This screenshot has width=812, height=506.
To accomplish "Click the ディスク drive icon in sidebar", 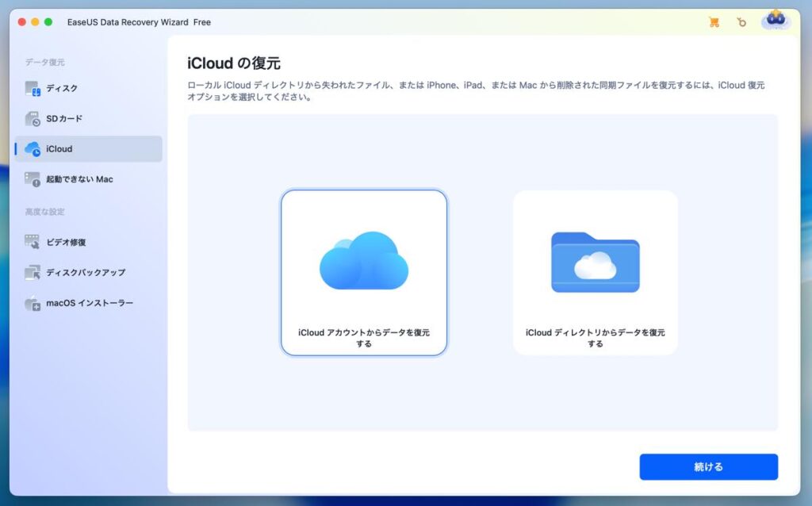I will click(33, 88).
